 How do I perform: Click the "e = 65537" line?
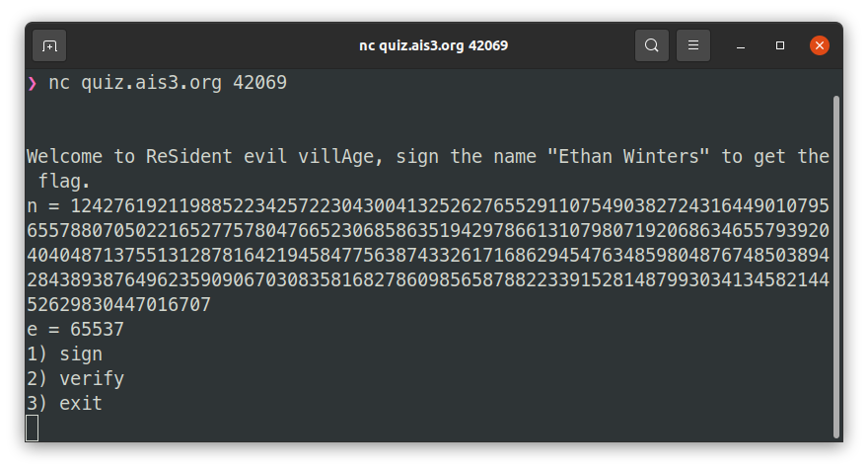[75, 330]
